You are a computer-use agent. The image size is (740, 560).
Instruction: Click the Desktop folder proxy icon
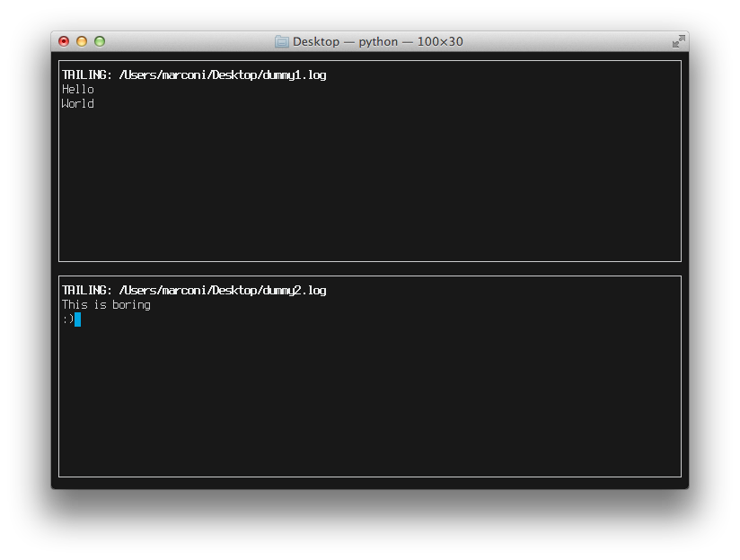coord(283,41)
